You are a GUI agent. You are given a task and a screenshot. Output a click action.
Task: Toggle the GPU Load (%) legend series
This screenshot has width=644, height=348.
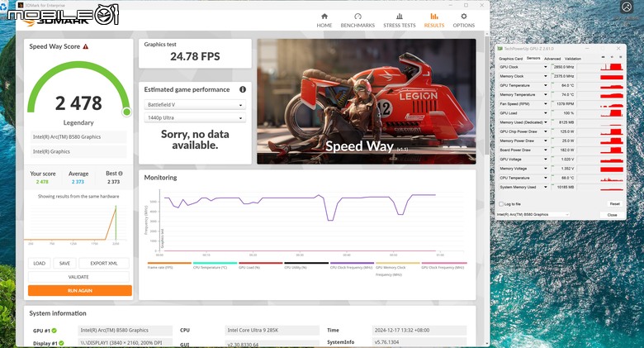[x=260, y=265]
